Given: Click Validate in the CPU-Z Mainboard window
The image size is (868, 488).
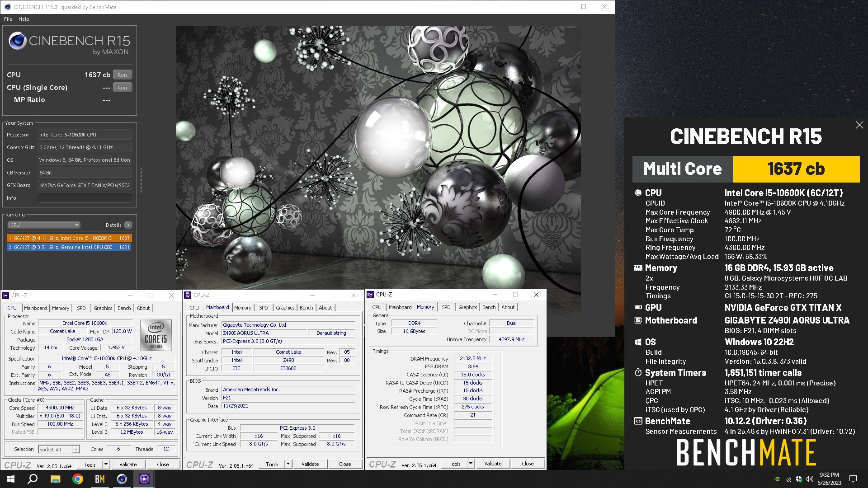Looking at the screenshot, I should pos(310,464).
